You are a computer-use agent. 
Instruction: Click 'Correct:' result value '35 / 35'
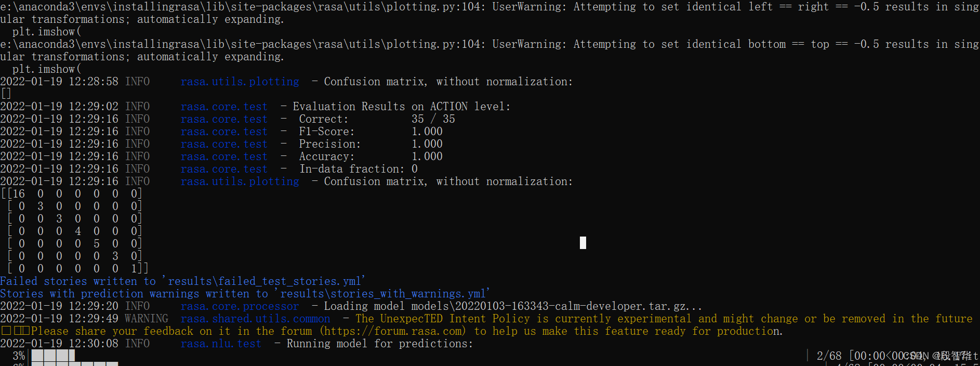[433, 119]
